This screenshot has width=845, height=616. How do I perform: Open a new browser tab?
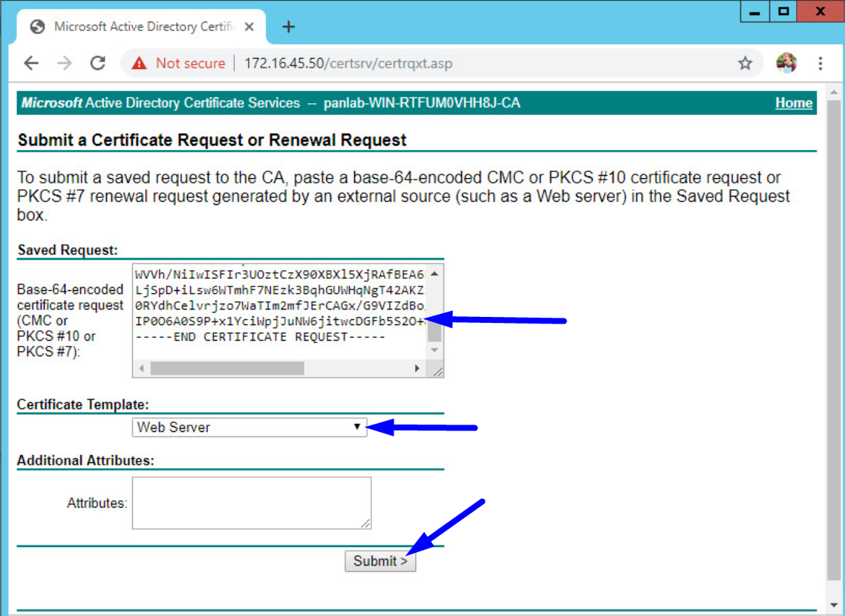[288, 25]
